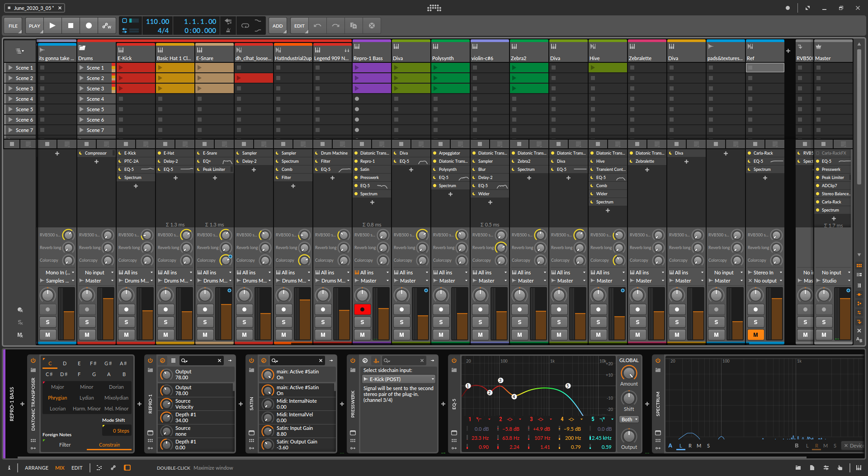Toggle the arranger loop icon

pos(245,26)
